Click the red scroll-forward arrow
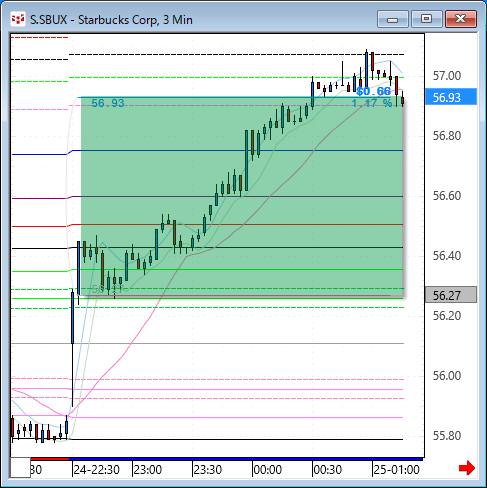This screenshot has height=488, width=487. (x=467, y=468)
